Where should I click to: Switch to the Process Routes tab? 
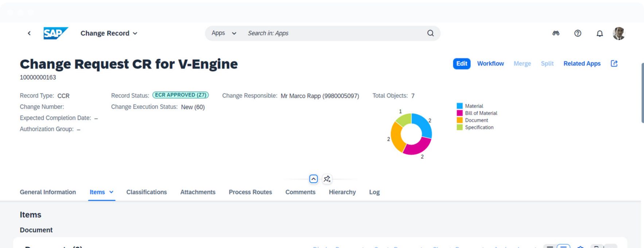coord(250,192)
